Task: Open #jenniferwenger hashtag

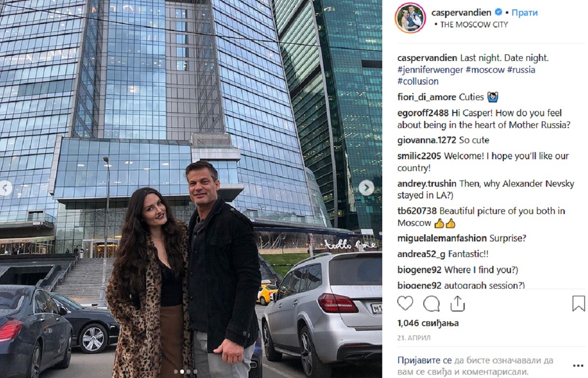Action: click(430, 70)
